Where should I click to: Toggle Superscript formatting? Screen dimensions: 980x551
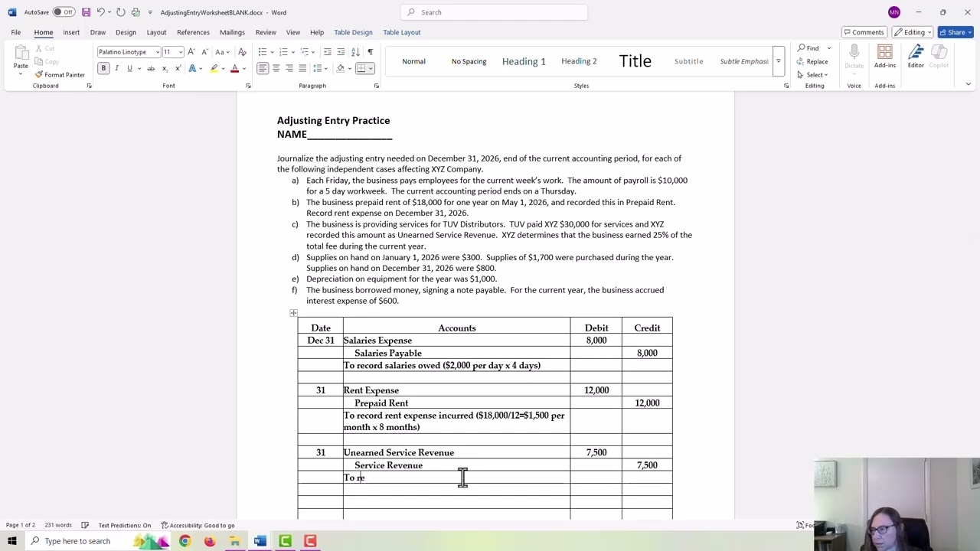(178, 68)
